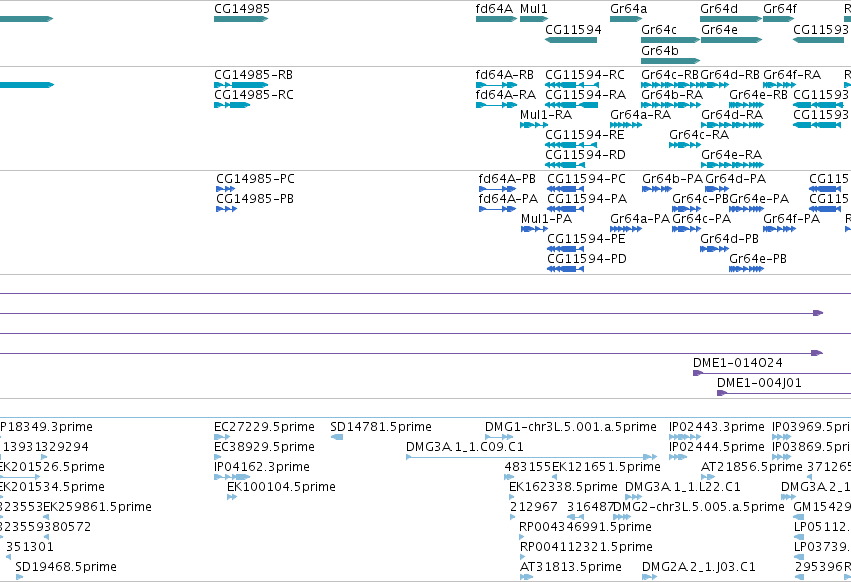Click transcript Gr64e-RA label
The width and height of the screenshot is (851, 582).
click(x=732, y=155)
